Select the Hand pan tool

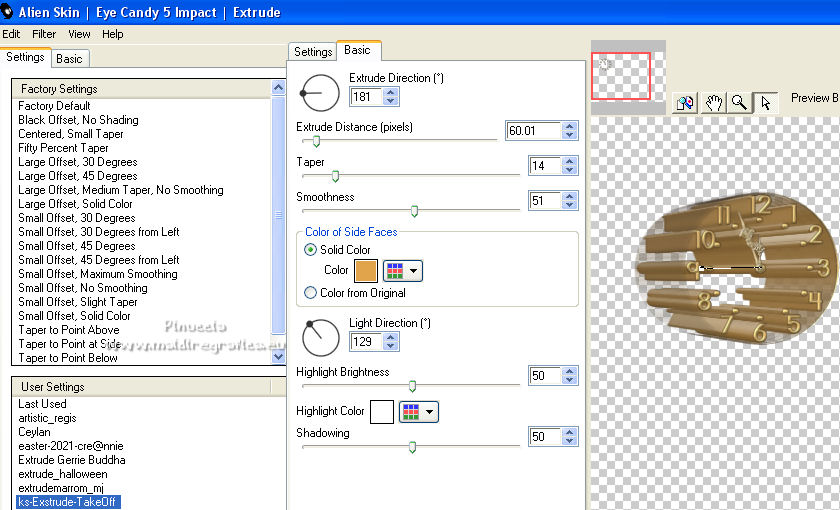(x=712, y=102)
